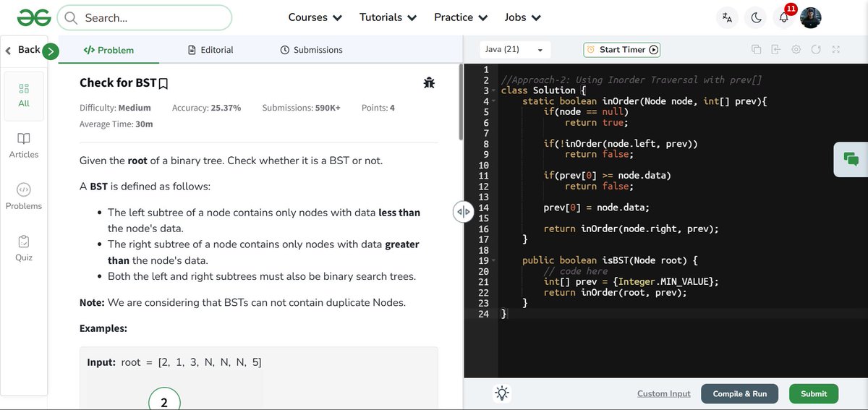868x410 pixels.
Task: Toggle dark mode with the moon icon
Action: [x=756, y=18]
